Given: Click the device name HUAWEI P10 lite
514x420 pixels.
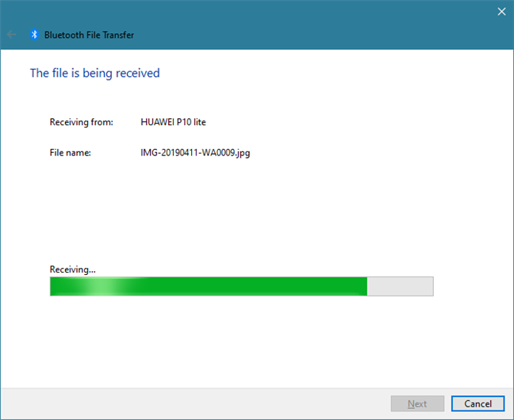Looking at the screenshot, I should [x=173, y=122].
